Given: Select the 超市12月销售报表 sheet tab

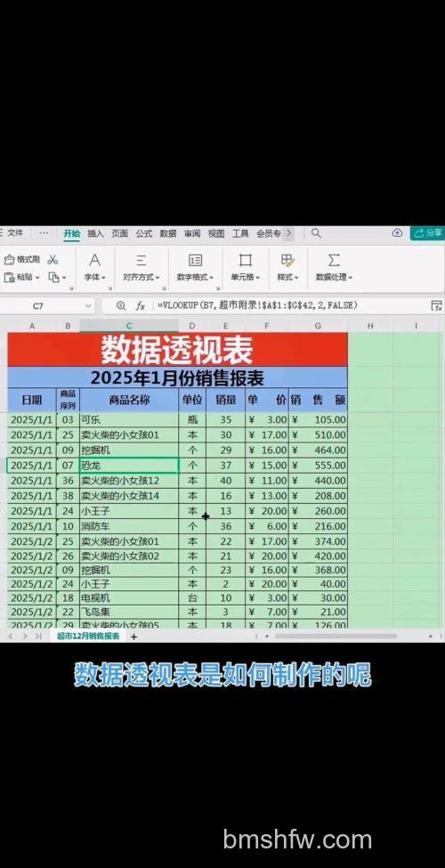Looking at the screenshot, I should pos(88,636).
